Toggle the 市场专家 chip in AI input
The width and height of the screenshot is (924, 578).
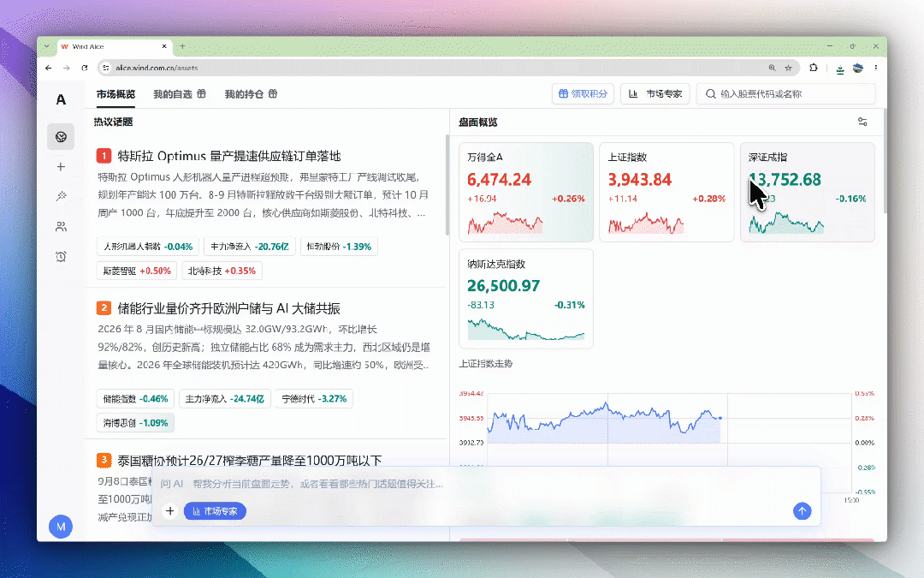click(215, 511)
